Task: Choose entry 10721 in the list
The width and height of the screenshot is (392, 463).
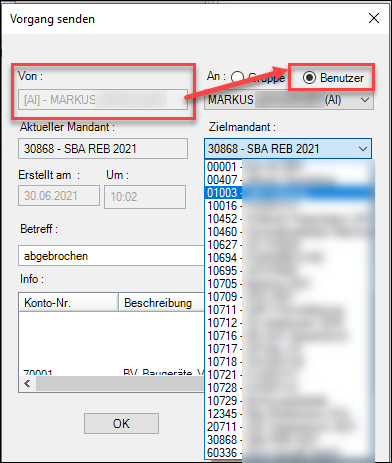Action: point(289,375)
